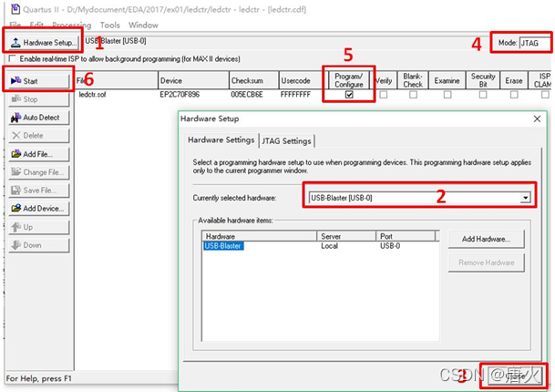
Task: Click Quartus II title bar app icon
Action: click(15, 9)
